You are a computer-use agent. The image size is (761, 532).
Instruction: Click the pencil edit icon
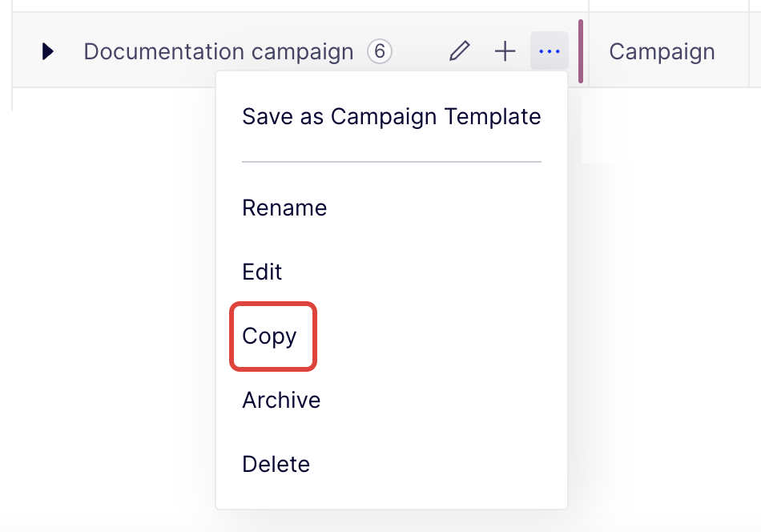click(459, 52)
